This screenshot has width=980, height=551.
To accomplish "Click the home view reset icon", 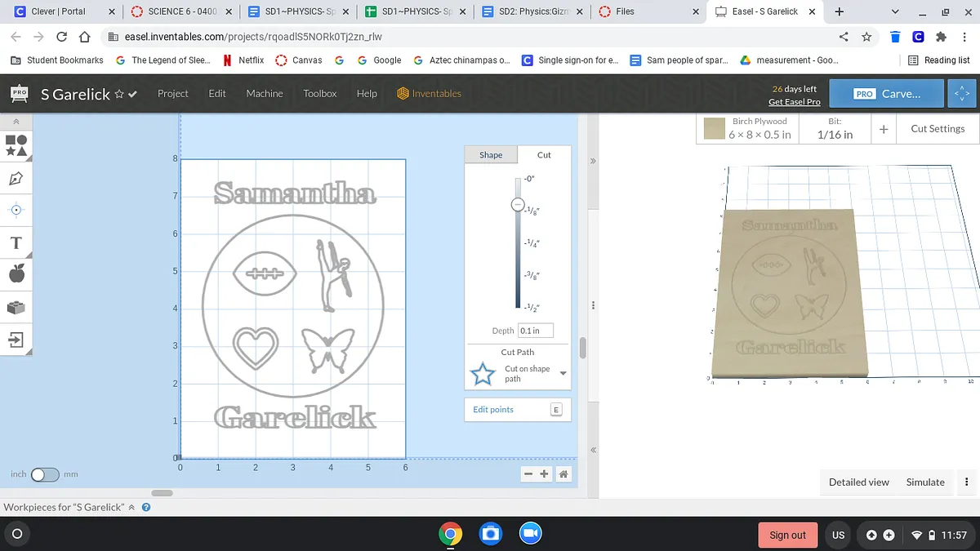I will [563, 474].
